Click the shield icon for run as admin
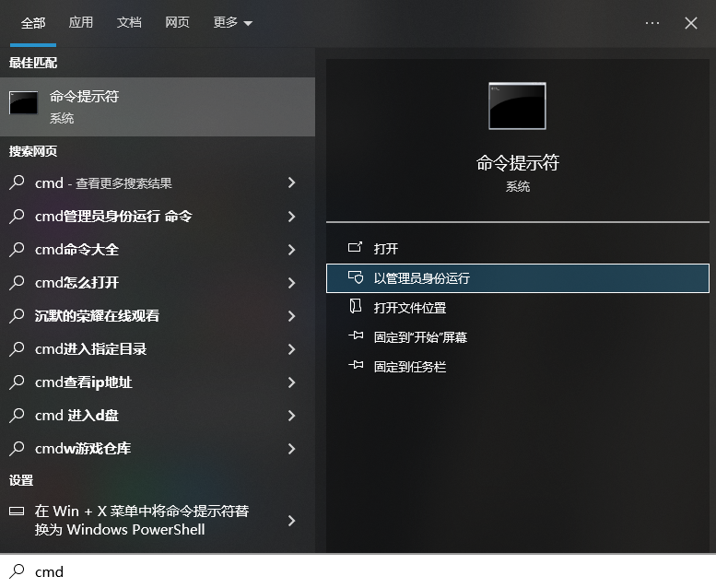 point(356,276)
